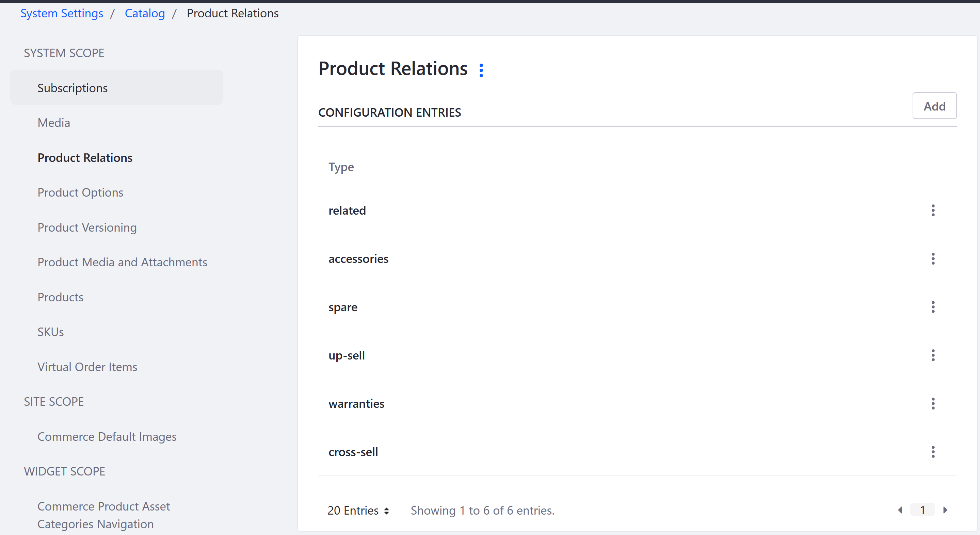Select 'Products' from the sidebar menu
This screenshot has height=535, width=980.
coord(61,297)
